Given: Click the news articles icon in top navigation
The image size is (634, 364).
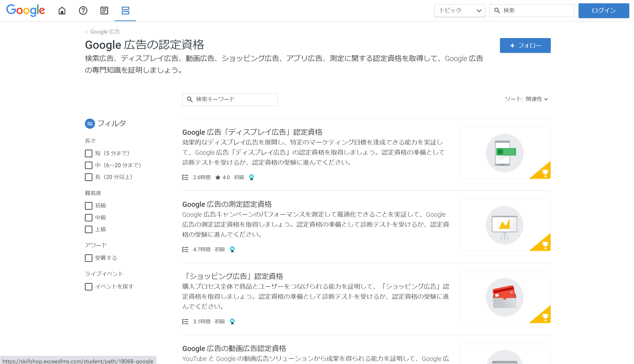Looking at the screenshot, I should [104, 11].
